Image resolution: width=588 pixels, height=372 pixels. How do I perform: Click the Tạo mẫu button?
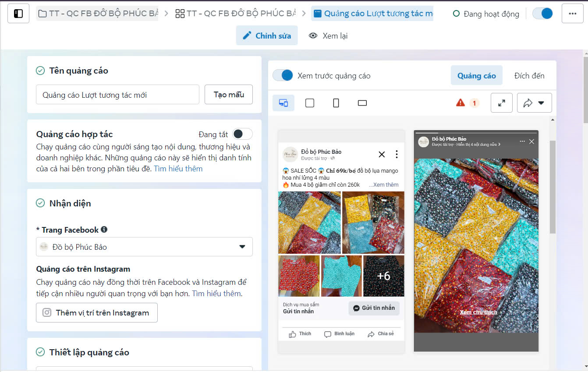coord(229,95)
